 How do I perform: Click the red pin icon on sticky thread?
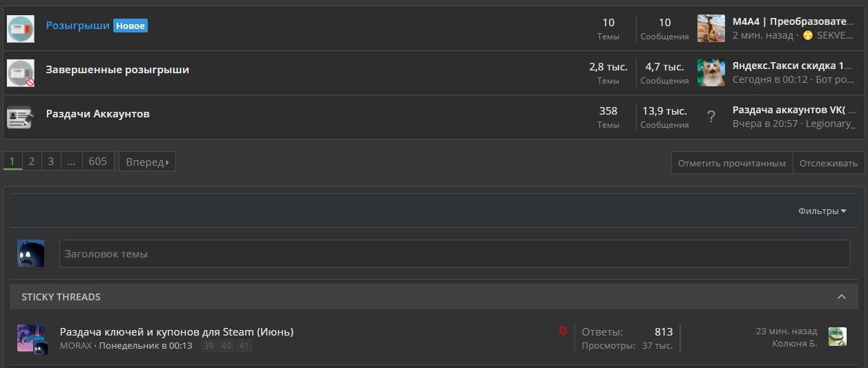(562, 332)
